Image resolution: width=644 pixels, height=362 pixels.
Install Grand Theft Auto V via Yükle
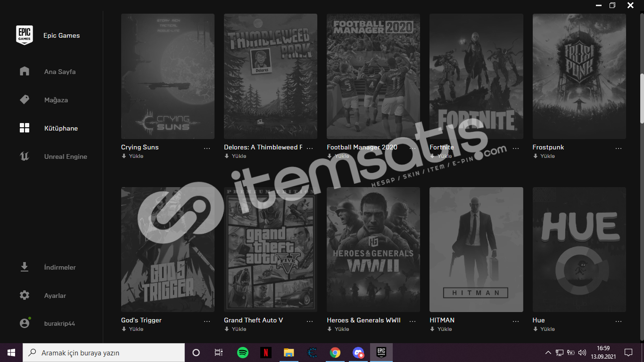coord(235,329)
